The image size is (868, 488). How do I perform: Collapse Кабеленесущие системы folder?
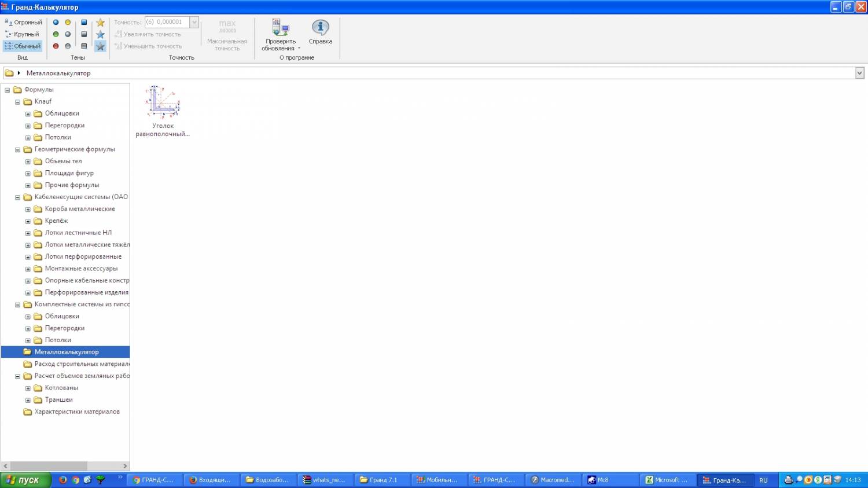coord(17,197)
